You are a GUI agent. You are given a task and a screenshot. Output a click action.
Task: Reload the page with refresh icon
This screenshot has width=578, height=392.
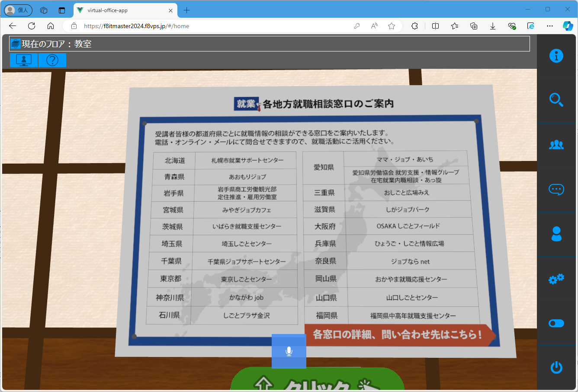click(x=32, y=26)
